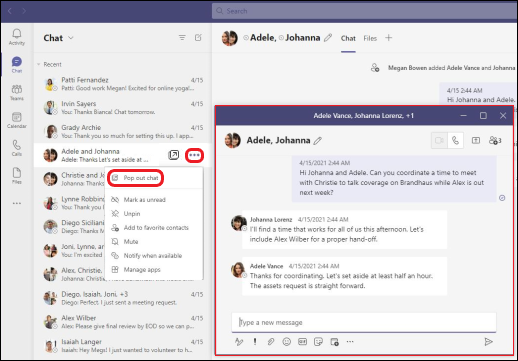
Task: Send message with the arrow icon
Action: point(488,341)
